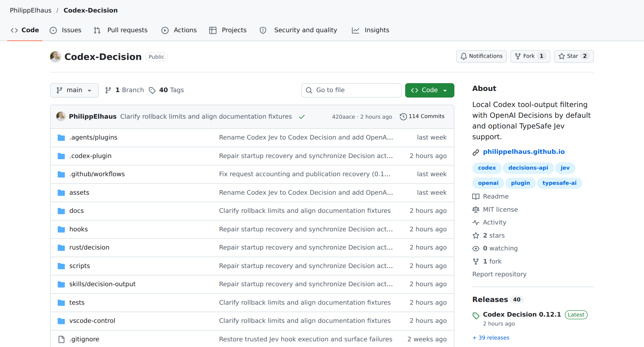
Task: Open the Issues tab
Action: pos(66,30)
